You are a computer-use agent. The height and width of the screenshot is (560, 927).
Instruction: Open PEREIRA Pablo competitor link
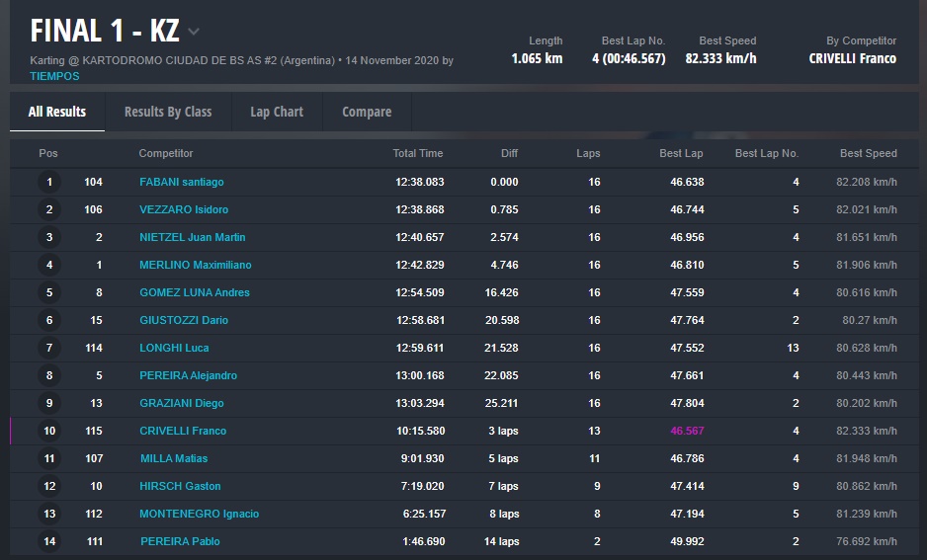pos(180,541)
